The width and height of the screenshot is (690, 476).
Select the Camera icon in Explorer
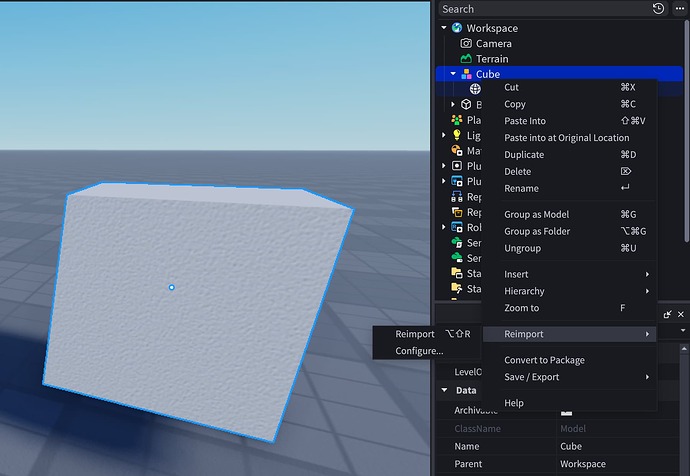coord(466,43)
